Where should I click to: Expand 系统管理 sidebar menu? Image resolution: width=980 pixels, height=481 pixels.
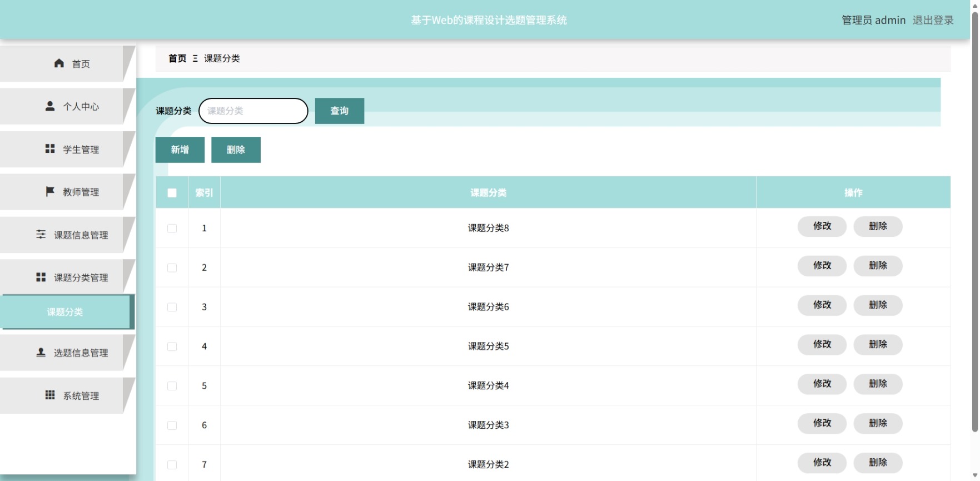[67, 395]
